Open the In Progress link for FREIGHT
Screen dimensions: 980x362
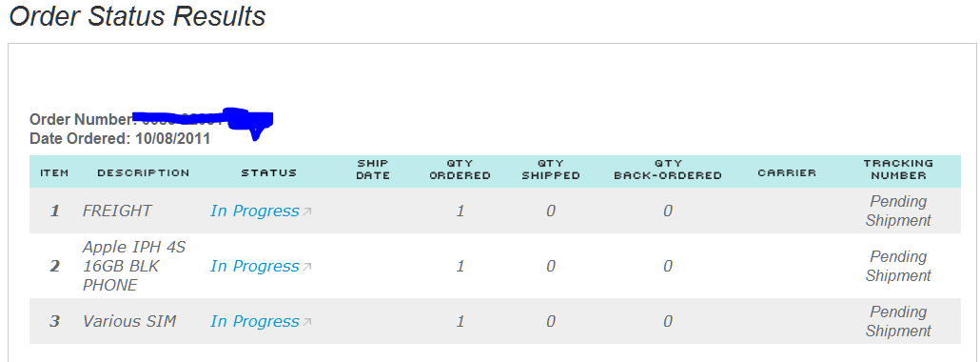click(x=255, y=211)
